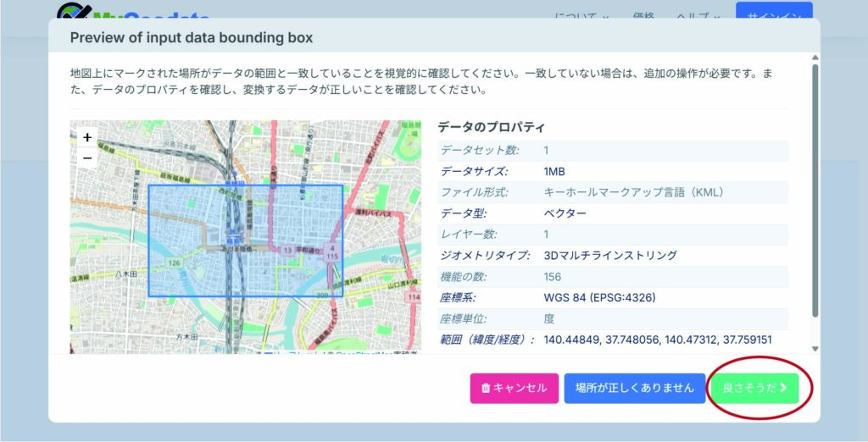Click the pink キャンセル button
868x442 pixels.
tap(515, 388)
